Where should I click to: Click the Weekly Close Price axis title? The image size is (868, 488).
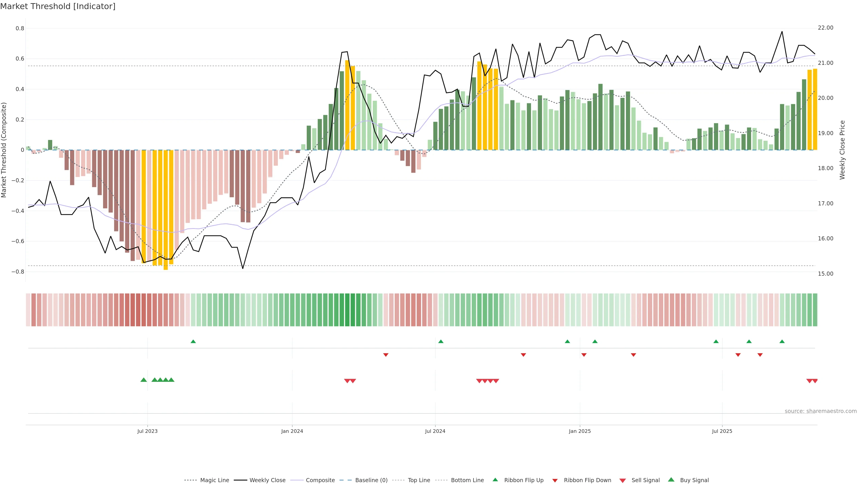(842, 150)
